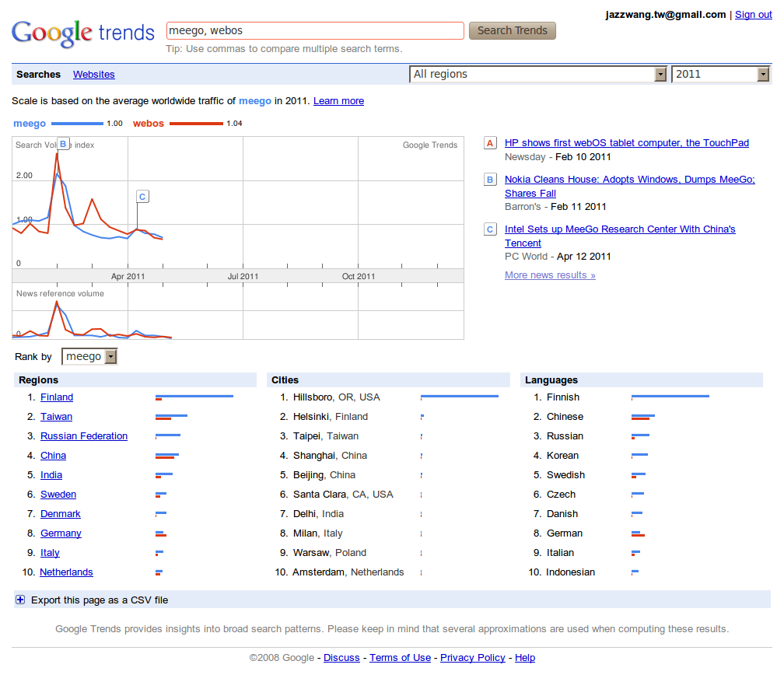
Task: Select flag C on the search volume chart
Action: tap(142, 197)
